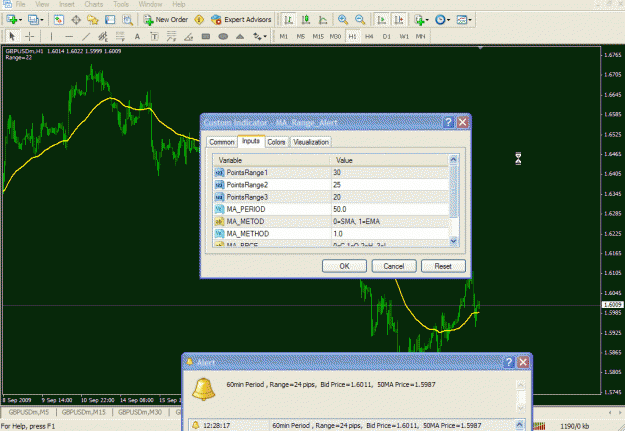Select the Horizontal Line drawing tool
Viewport: 625px width, 431px height.
pos(69,36)
